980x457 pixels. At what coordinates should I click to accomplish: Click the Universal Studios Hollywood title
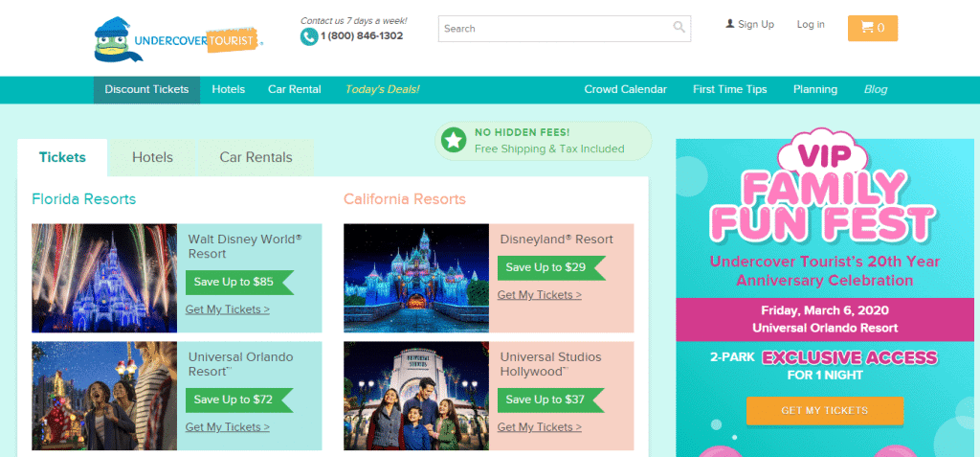[550, 364]
